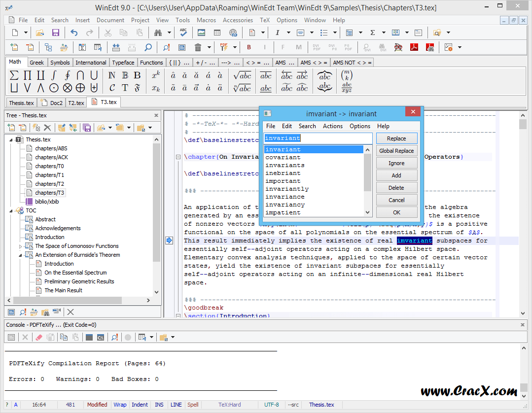This screenshot has width=532, height=413.
Task: Toggle LINE selection mode in status bar
Action: pos(176,405)
